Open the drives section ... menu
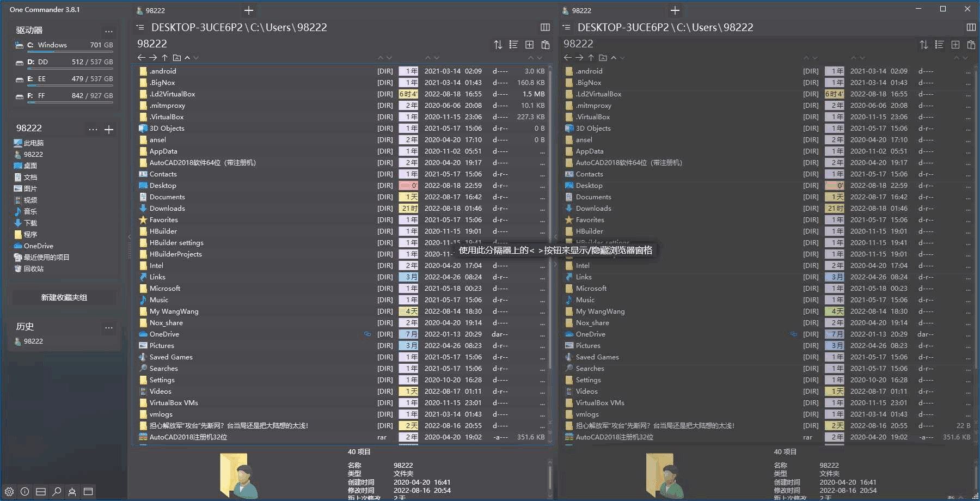Image resolution: width=980 pixels, height=501 pixels. point(109,31)
